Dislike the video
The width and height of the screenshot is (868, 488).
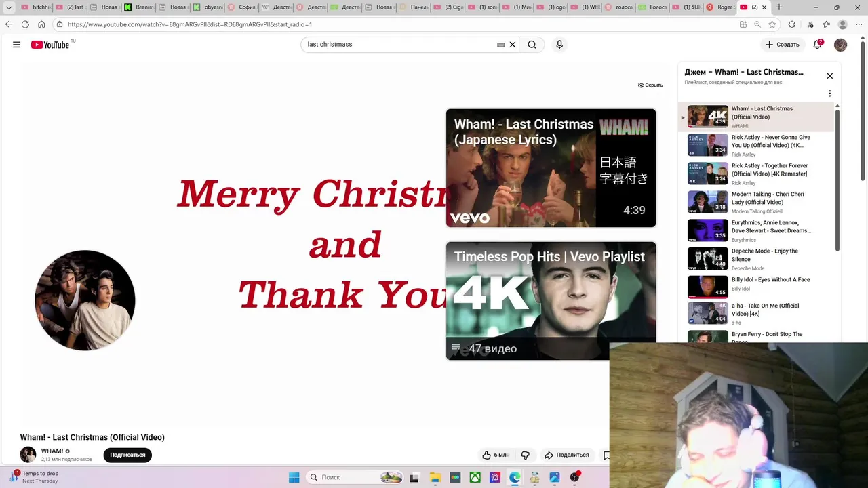tap(525, 455)
